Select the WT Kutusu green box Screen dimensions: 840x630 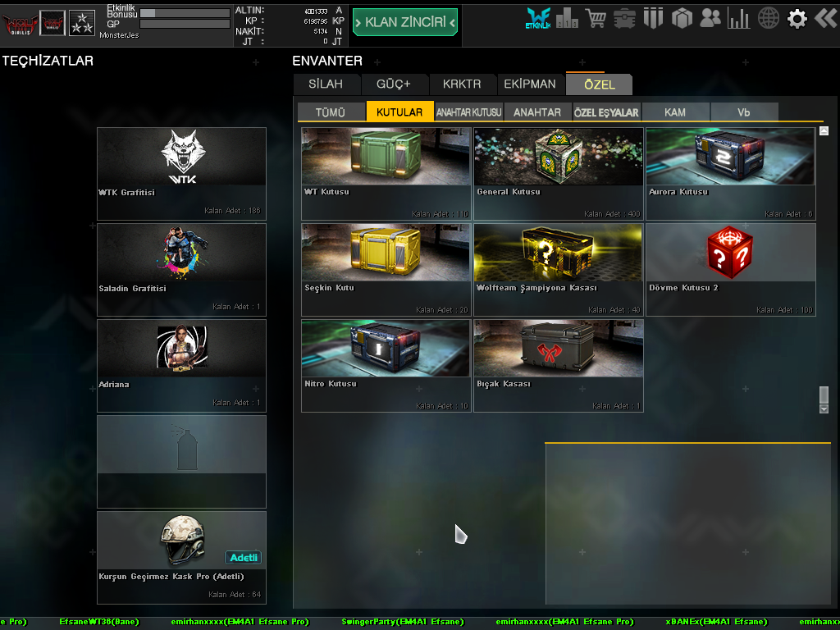coord(386,174)
